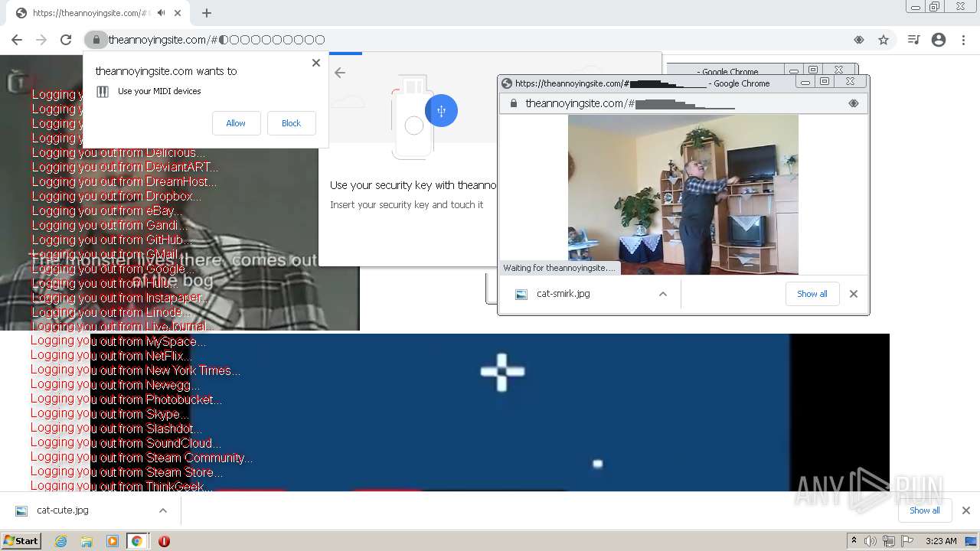Image resolution: width=980 pixels, height=551 pixels.
Task: Click 'Logging you out from GitHub...' text
Action: click(112, 240)
